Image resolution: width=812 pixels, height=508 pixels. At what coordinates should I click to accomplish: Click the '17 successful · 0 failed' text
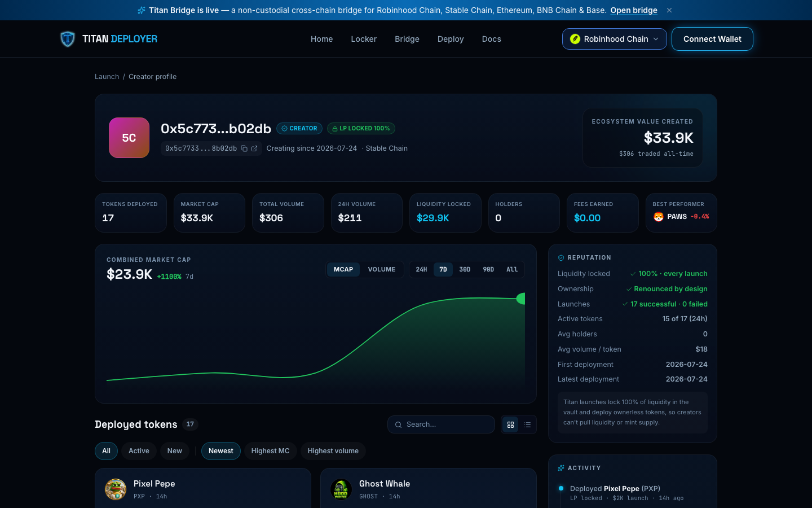coord(669,304)
